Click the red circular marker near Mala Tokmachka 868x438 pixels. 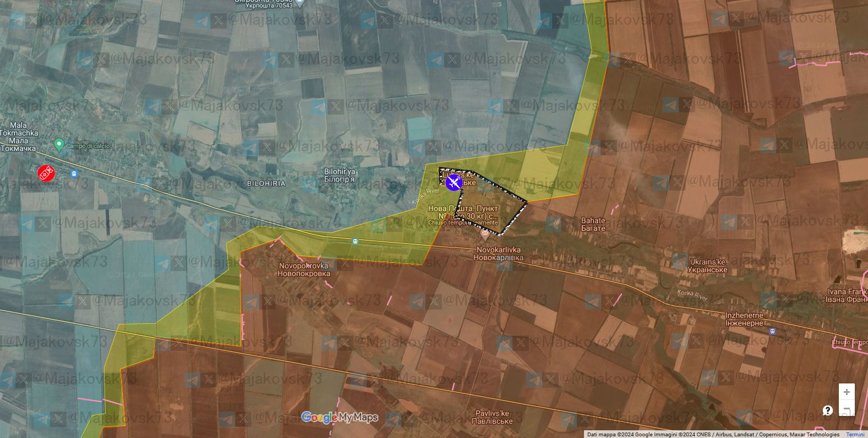coord(46,173)
